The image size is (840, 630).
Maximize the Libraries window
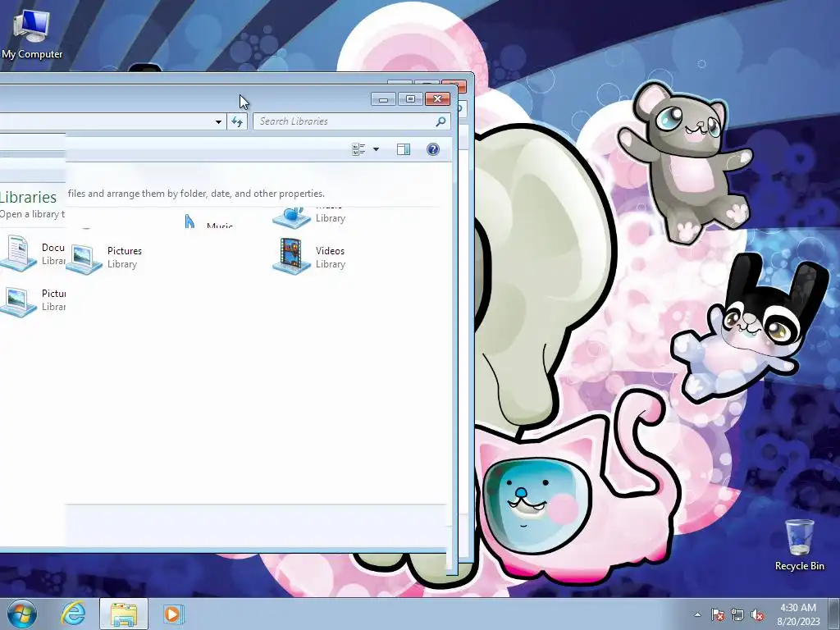click(410, 99)
